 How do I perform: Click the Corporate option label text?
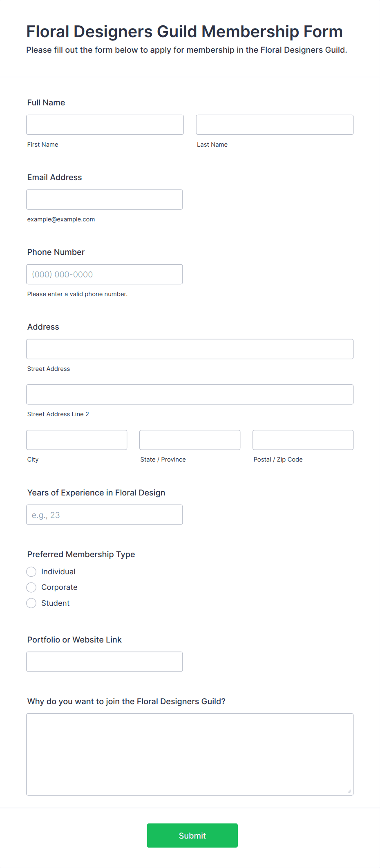coord(59,587)
